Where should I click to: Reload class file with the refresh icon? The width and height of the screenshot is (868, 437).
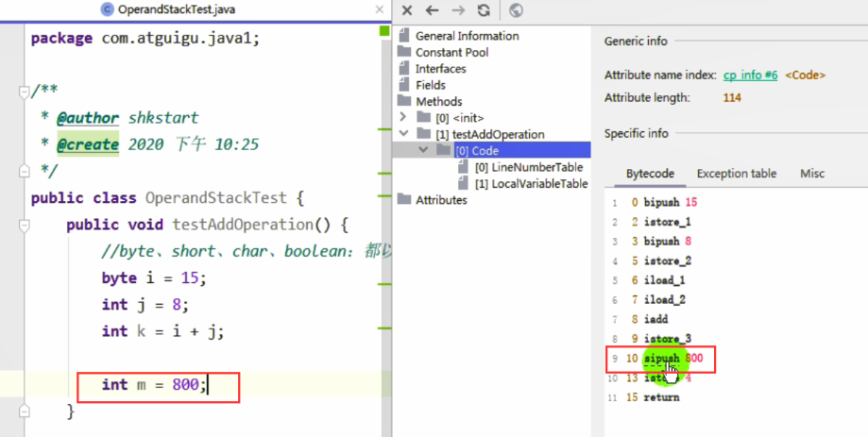click(x=484, y=10)
